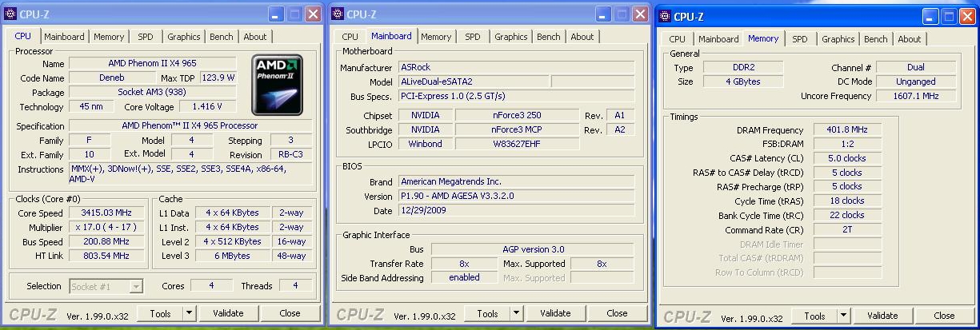980x330 pixels.
Task: Click the DRAM Frequency value 401.8 MHz
Action: [847, 130]
